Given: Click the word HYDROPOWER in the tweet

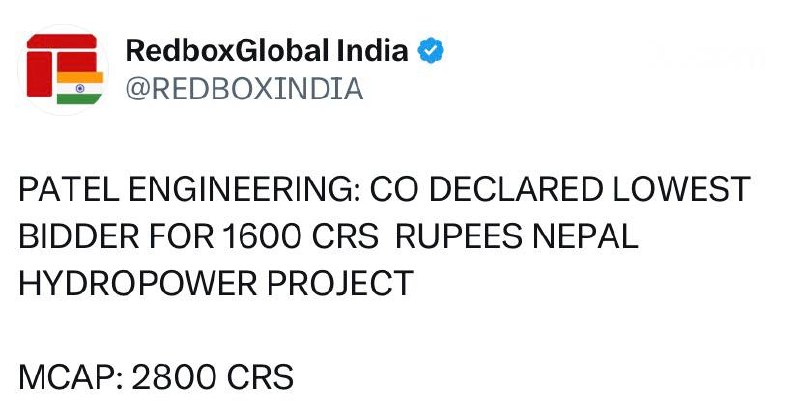Looking at the screenshot, I should point(136,283).
